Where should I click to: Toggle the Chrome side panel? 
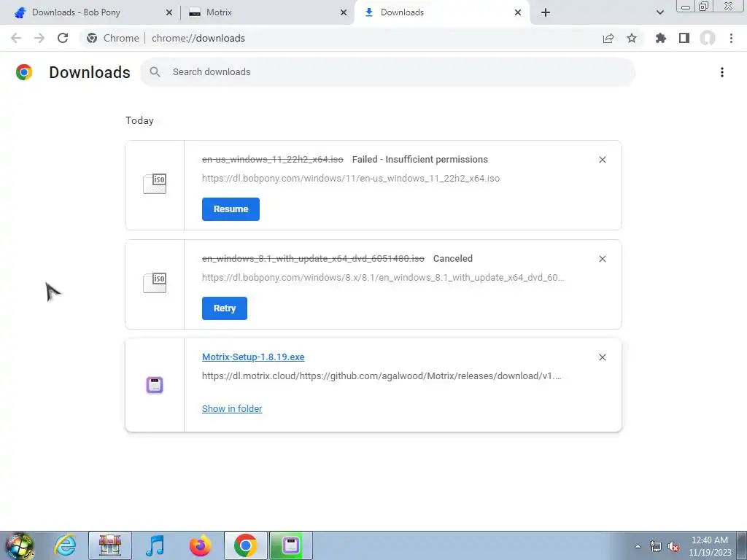click(684, 38)
